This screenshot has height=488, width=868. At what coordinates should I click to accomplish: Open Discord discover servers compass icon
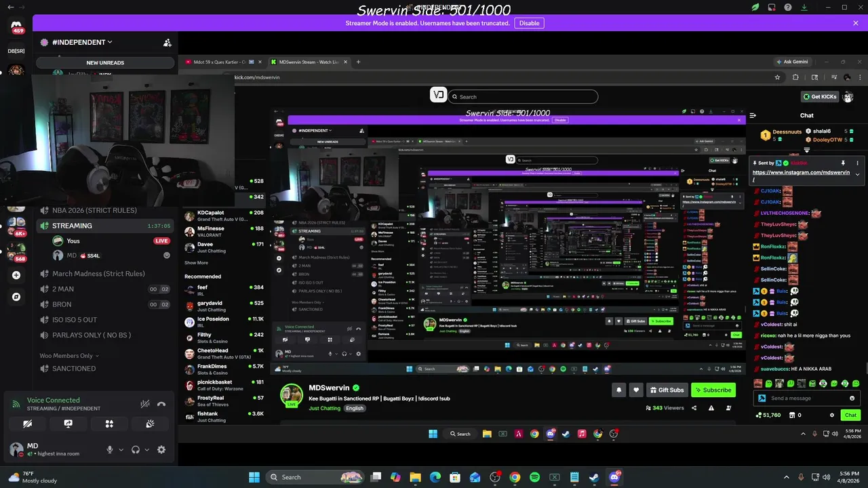click(x=16, y=297)
